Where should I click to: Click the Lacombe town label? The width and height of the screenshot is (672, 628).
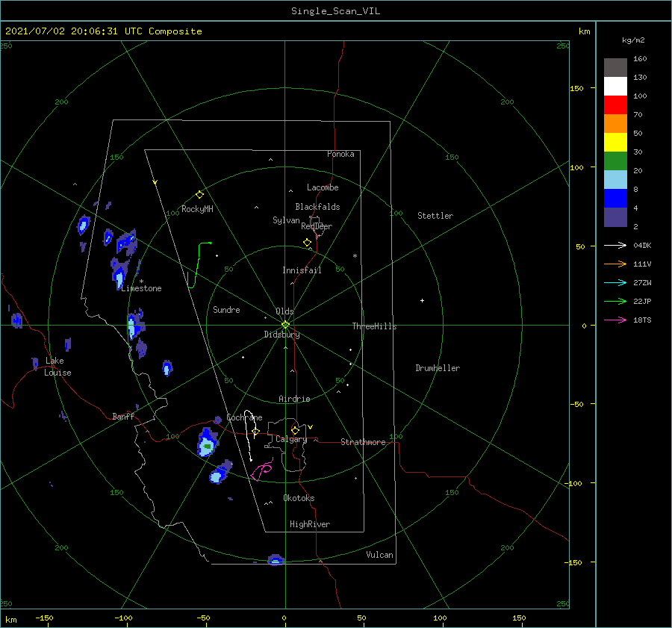pyautogui.click(x=323, y=187)
